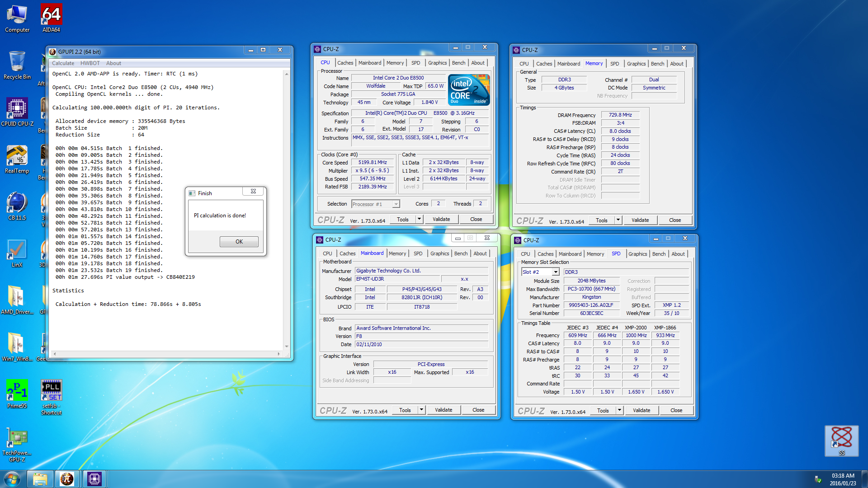Switch to the Caches tab in the CPU-tab CPU-Z window
Viewport: 868px width, 488px height.
345,63
